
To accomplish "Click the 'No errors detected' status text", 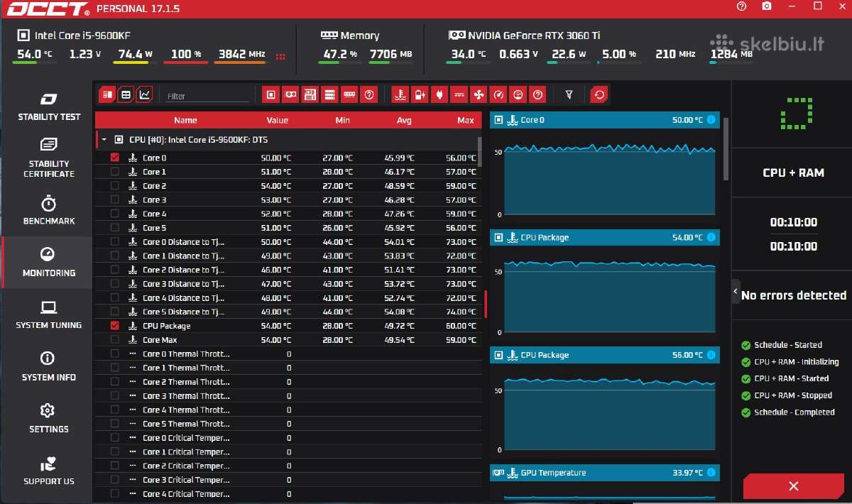I will pos(794,295).
